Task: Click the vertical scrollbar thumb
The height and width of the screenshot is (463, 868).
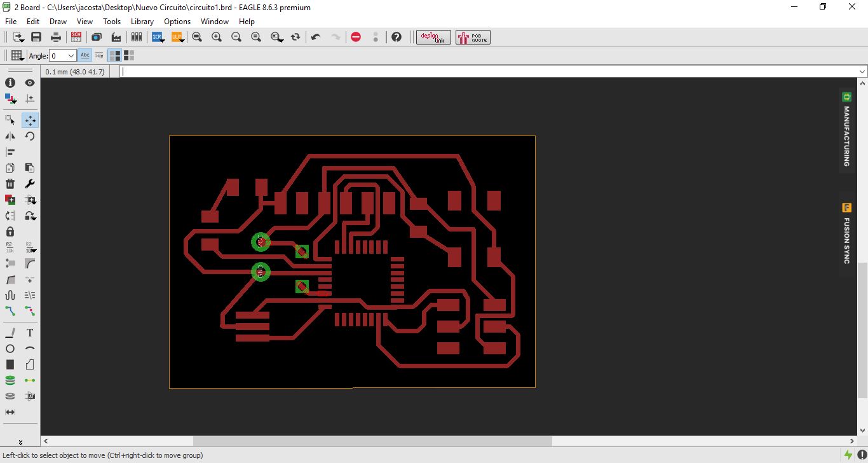Action: click(862, 331)
